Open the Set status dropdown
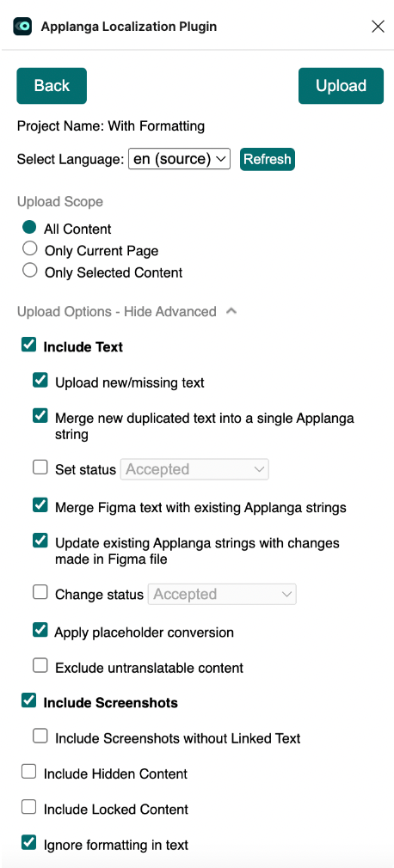 click(x=194, y=469)
